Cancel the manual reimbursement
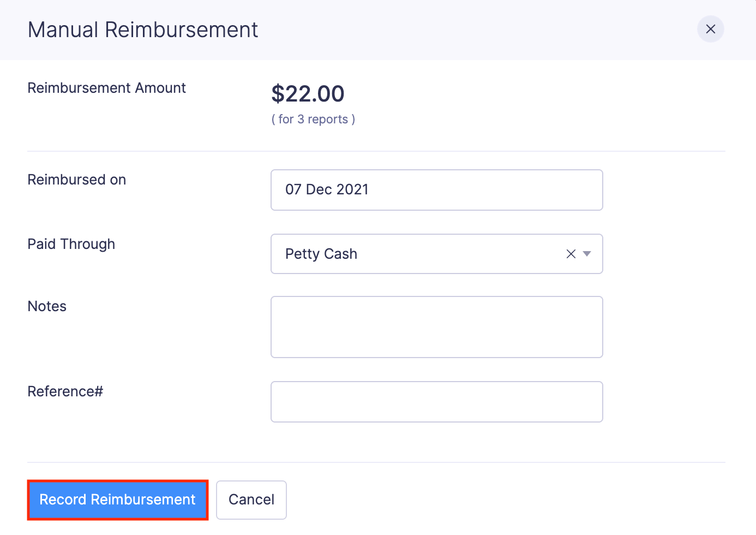756x535 pixels. (x=251, y=500)
